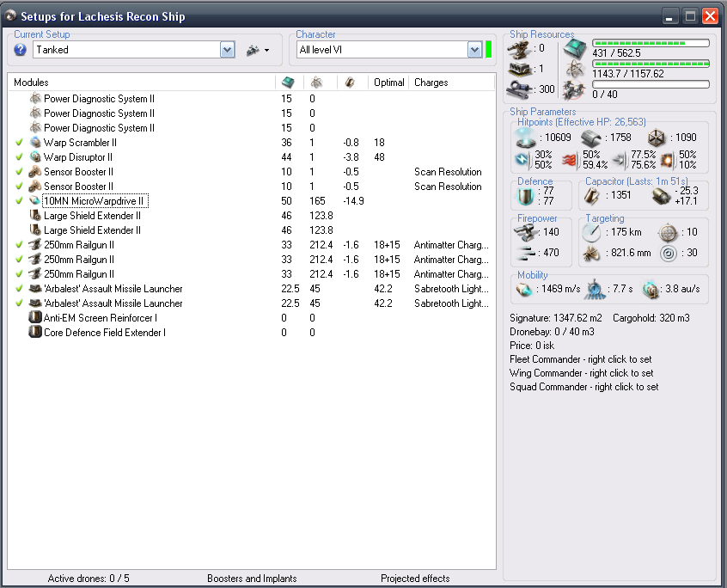The height and width of the screenshot is (588, 727).
Task: Click the EM resistance lightning icon
Action: (x=523, y=159)
